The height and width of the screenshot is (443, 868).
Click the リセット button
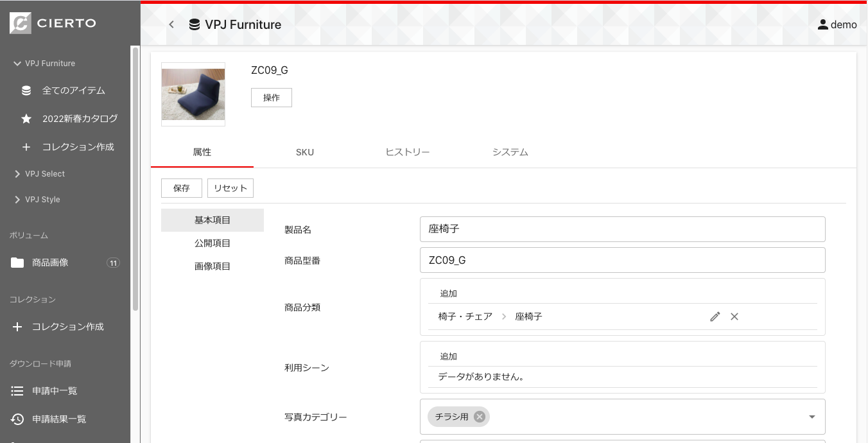point(230,188)
